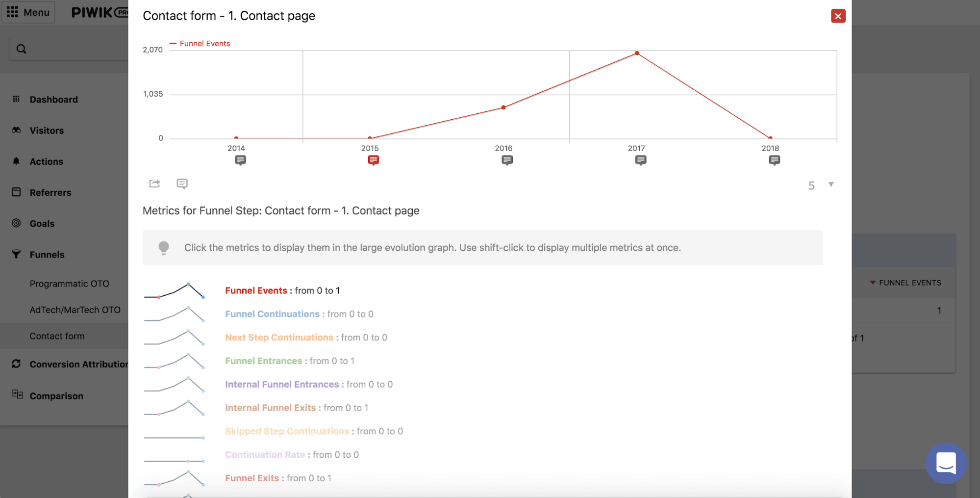
Task: Toggle the Internal Funnel Exits metric
Action: point(270,408)
